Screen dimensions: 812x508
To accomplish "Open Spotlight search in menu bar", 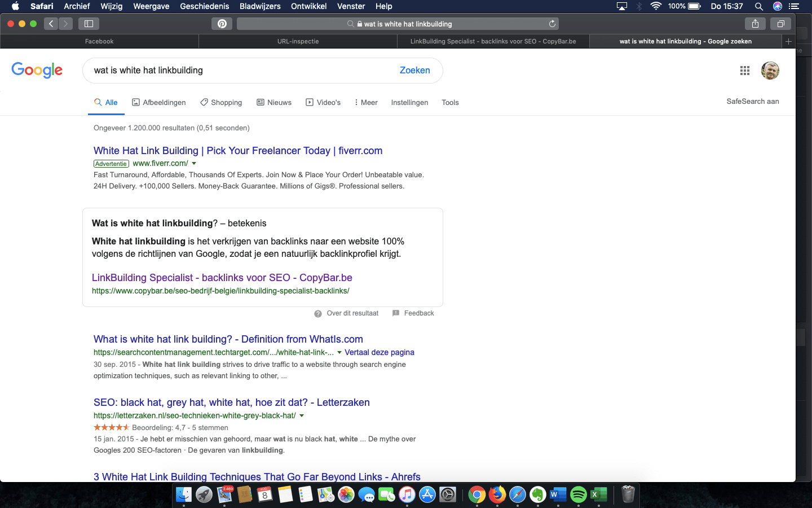I will coord(759,6).
